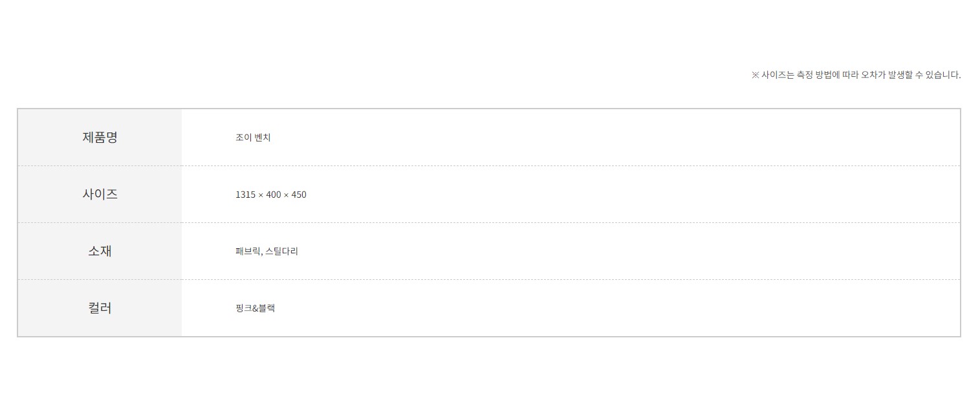Image resolution: width=980 pixels, height=402 pixels.
Task: Select the 핑크&블랙 color value
Action: pyautogui.click(x=255, y=308)
